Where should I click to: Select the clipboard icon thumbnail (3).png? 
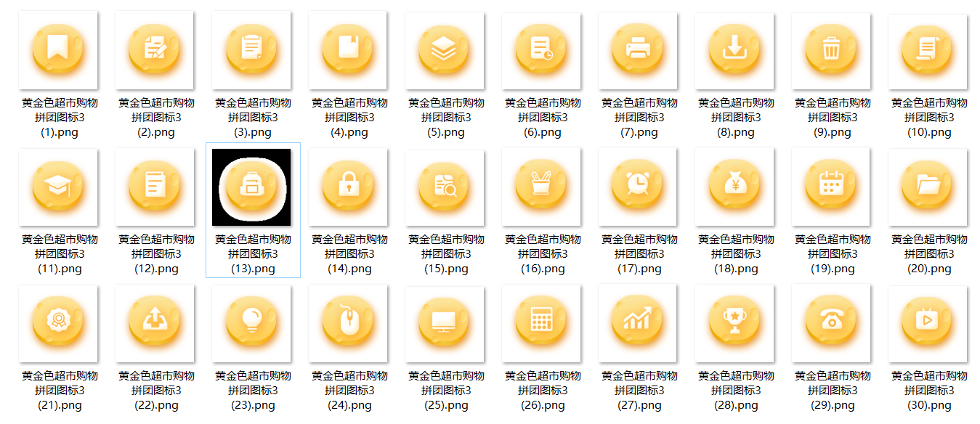pyautogui.click(x=251, y=50)
